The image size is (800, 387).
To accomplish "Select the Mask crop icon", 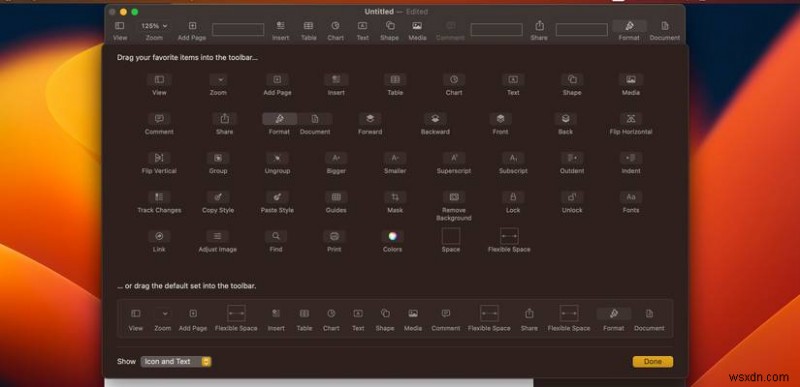I will pyautogui.click(x=395, y=197).
